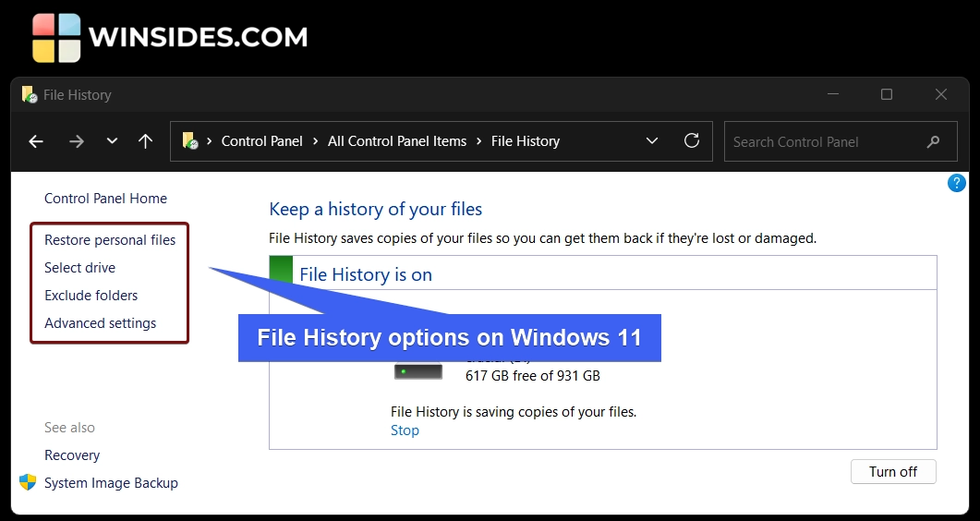Go back with the left arrow button
Viewport: 980px width, 521px height.
pos(36,142)
